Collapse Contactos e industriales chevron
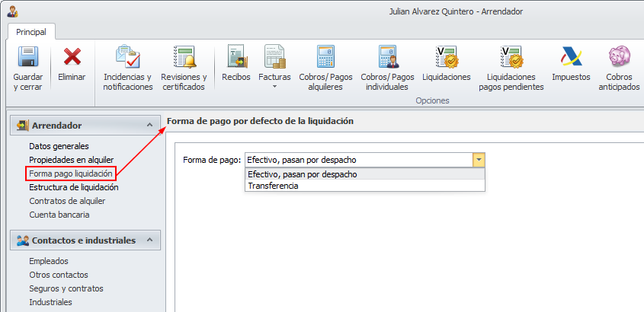Screen dimensions: 644x312 [x=150, y=240]
